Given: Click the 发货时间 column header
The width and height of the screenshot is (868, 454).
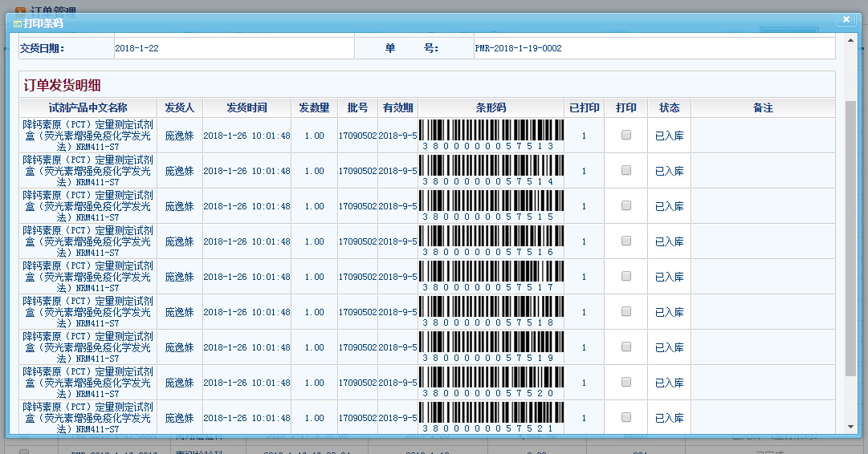Looking at the screenshot, I should 247,107.
